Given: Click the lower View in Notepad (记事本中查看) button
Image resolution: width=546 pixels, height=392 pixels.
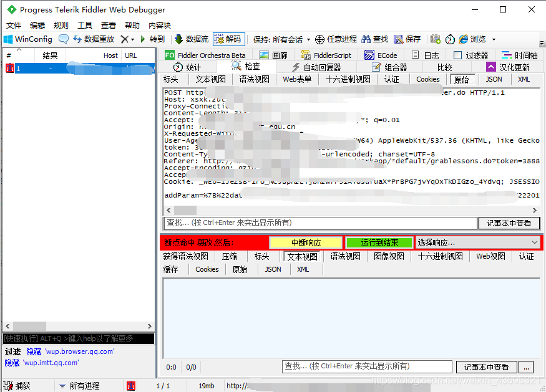Looking at the screenshot, I should [x=487, y=366].
